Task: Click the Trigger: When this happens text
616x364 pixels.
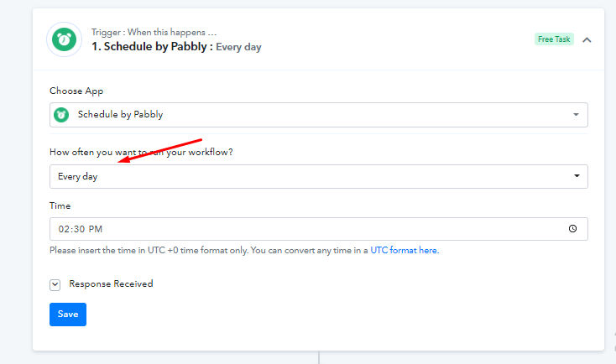Action: click(154, 32)
